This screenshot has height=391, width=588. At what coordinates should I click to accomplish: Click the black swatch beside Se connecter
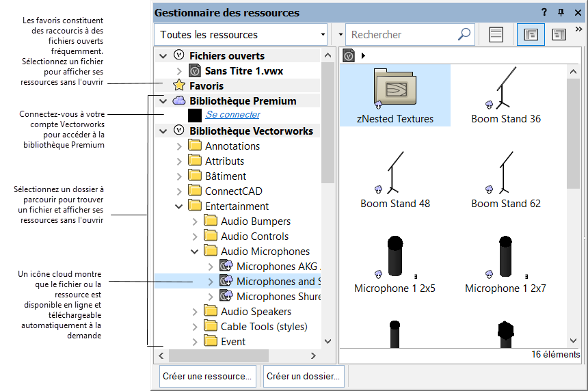(194, 116)
